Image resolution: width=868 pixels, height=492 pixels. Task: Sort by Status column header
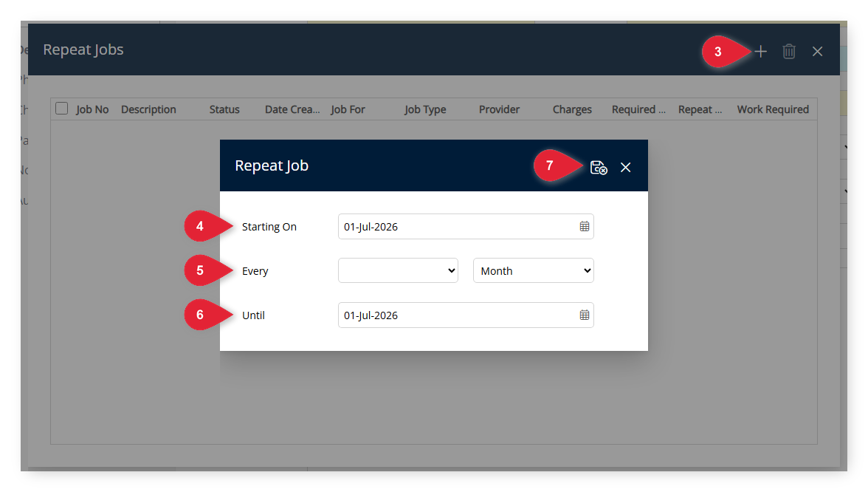click(x=224, y=109)
